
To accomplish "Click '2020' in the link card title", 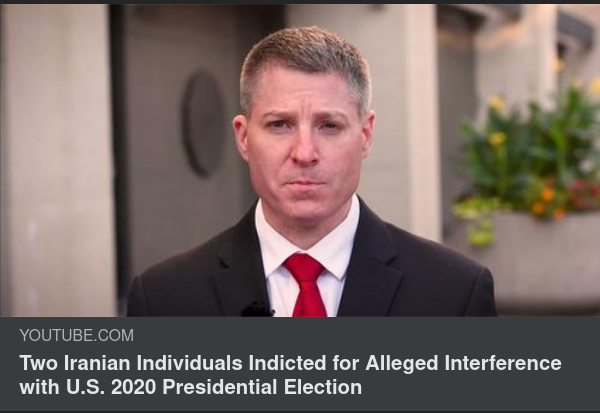I will tap(134, 387).
